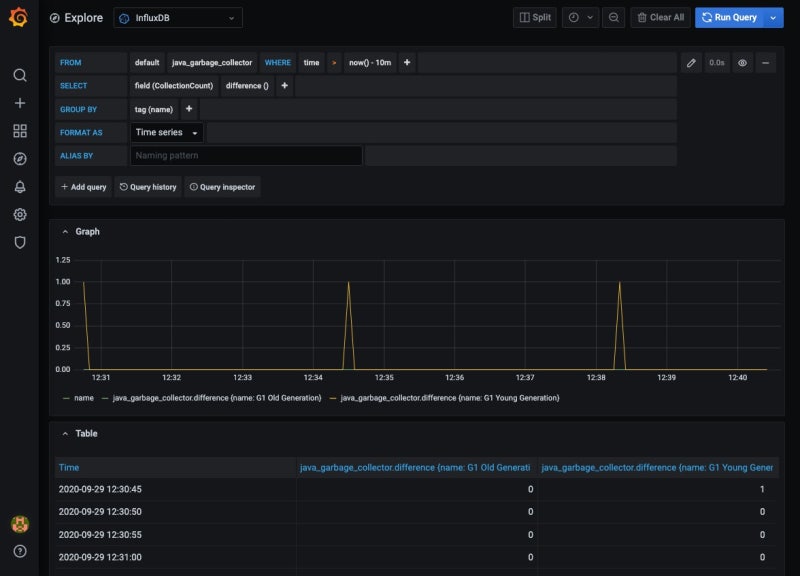Edit the query with the pencil icon
The image size is (800, 576).
point(691,62)
